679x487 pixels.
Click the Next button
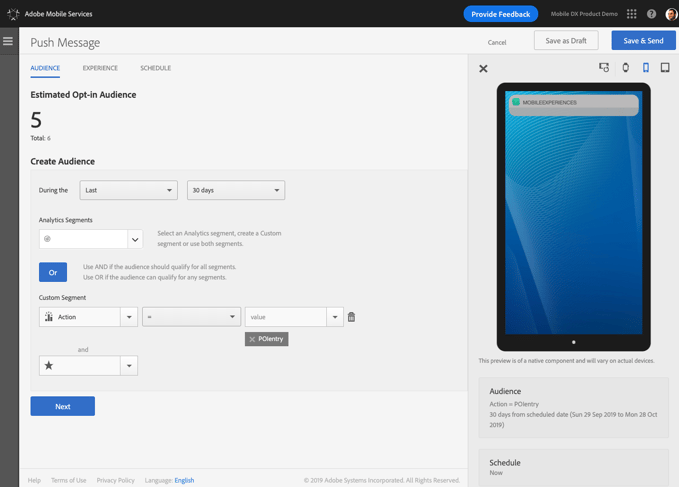63,406
